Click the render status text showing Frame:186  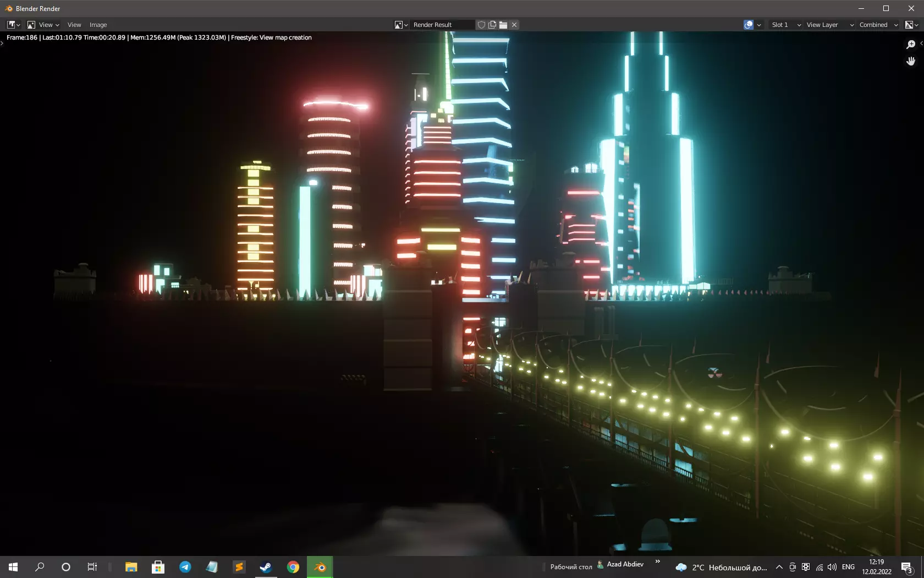(159, 37)
